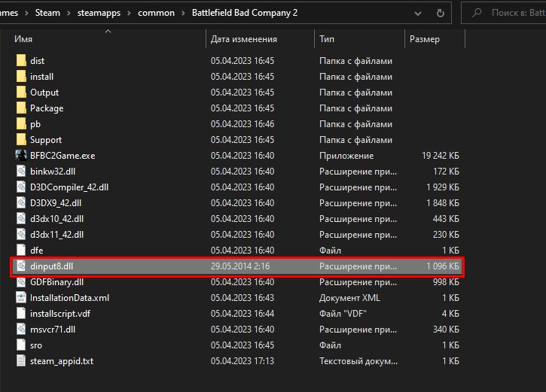Select the D3DCompiler_42.dll file name

(69, 187)
